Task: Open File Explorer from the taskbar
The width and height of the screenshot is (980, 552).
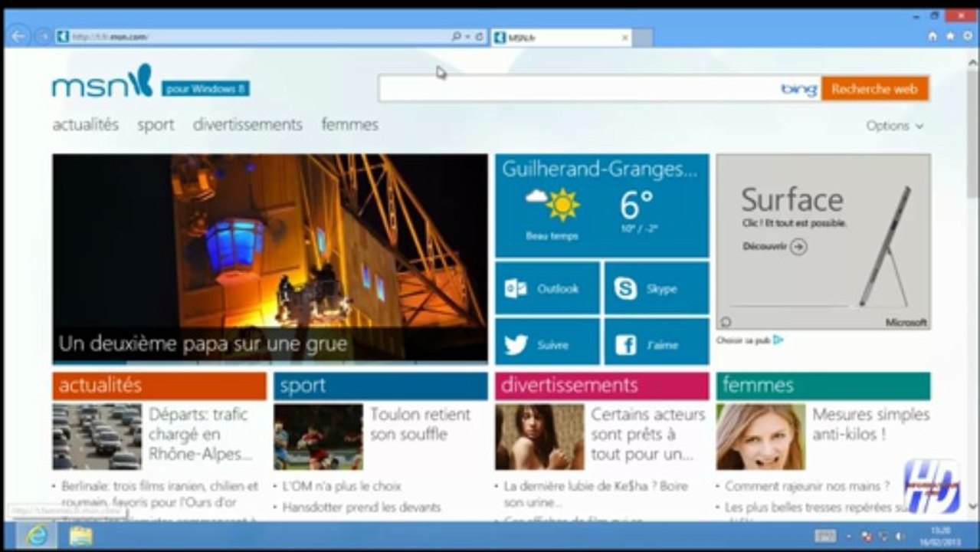Action: coord(80,536)
